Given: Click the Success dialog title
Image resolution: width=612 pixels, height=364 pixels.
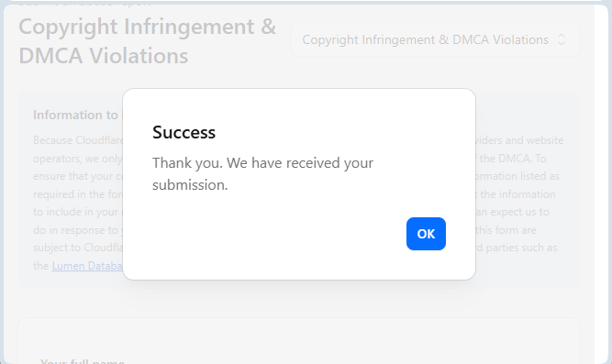Looking at the screenshot, I should pos(184,132).
